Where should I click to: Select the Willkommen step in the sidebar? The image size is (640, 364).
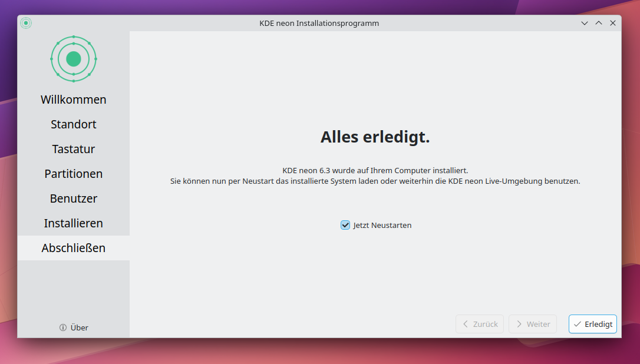pyautogui.click(x=74, y=100)
